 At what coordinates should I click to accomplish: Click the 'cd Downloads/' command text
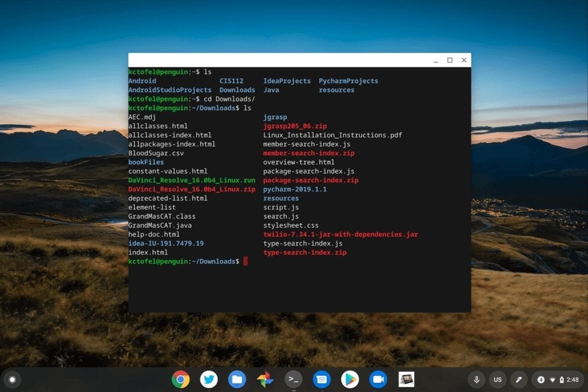(x=229, y=99)
